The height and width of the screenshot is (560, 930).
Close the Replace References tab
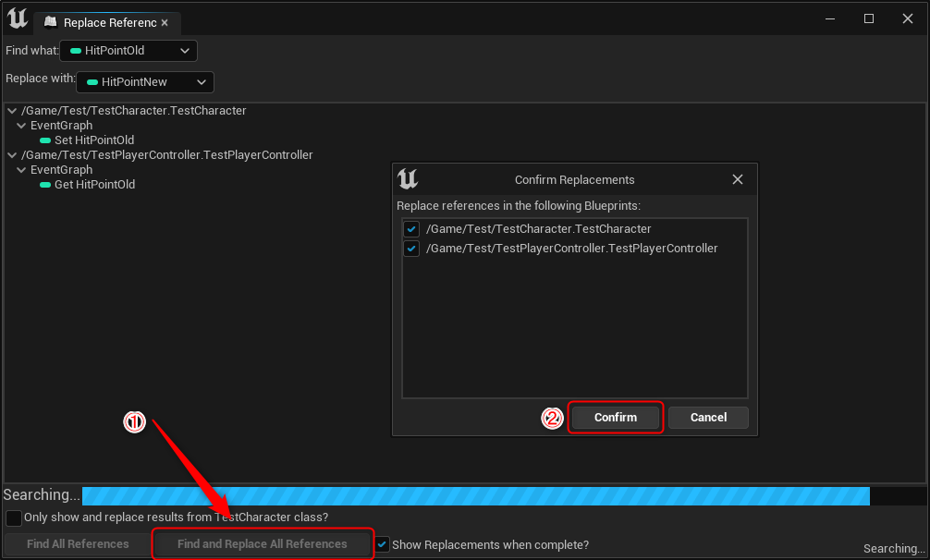point(165,22)
